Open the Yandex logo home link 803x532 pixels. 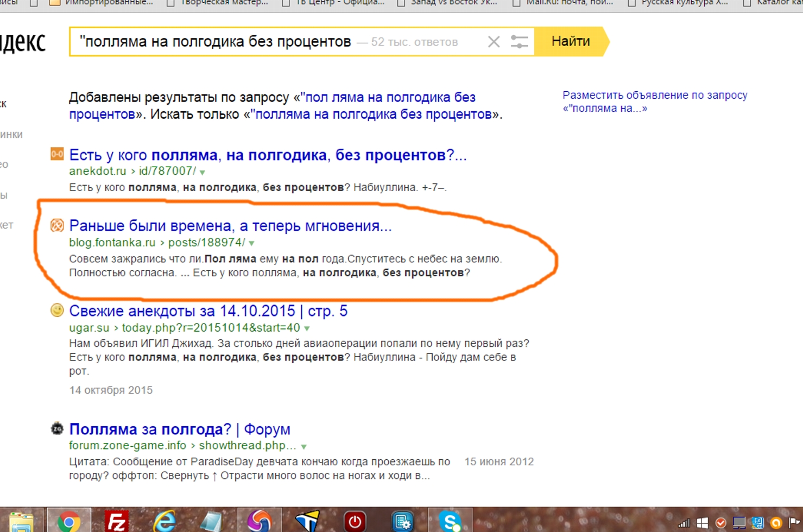(23, 42)
